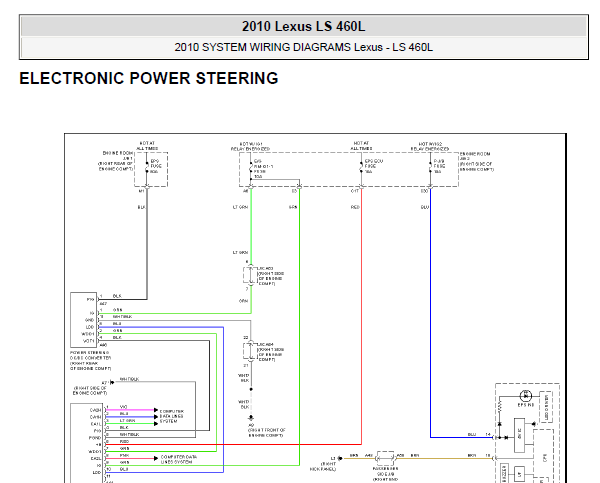Click the "CPU" block in the meter

[545, 457]
